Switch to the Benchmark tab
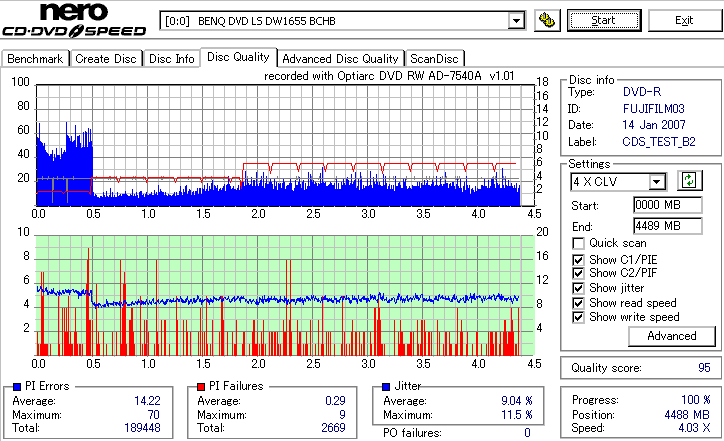 pyautogui.click(x=35, y=59)
